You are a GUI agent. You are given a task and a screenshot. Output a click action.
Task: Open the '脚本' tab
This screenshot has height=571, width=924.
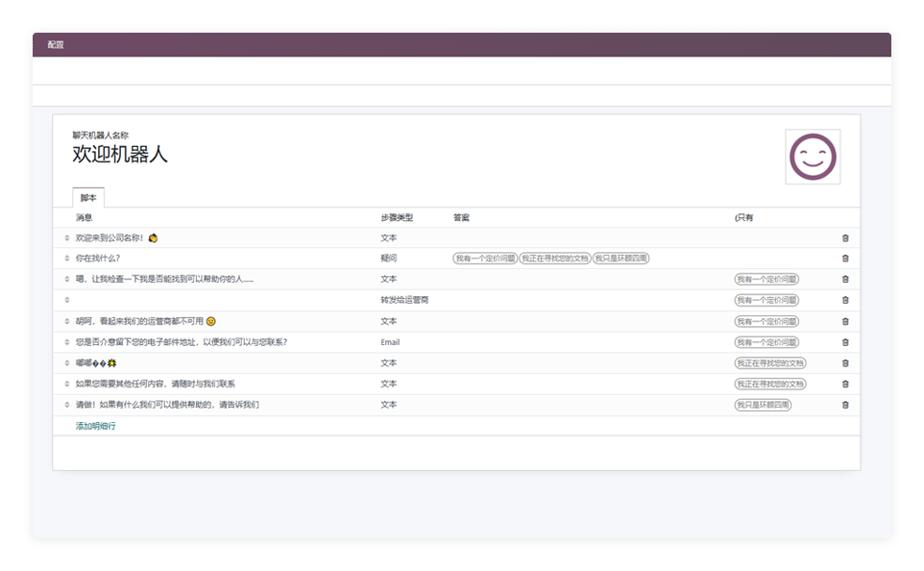point(88,198)
